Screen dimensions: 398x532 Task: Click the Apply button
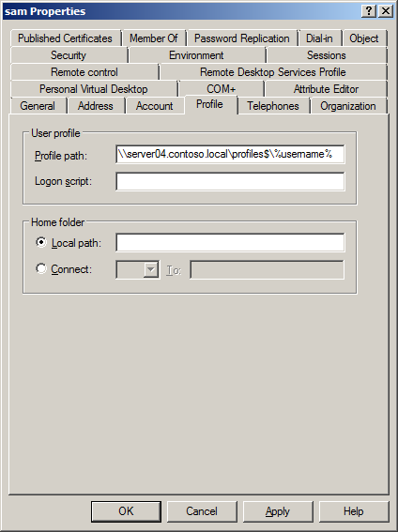(278, 511)
